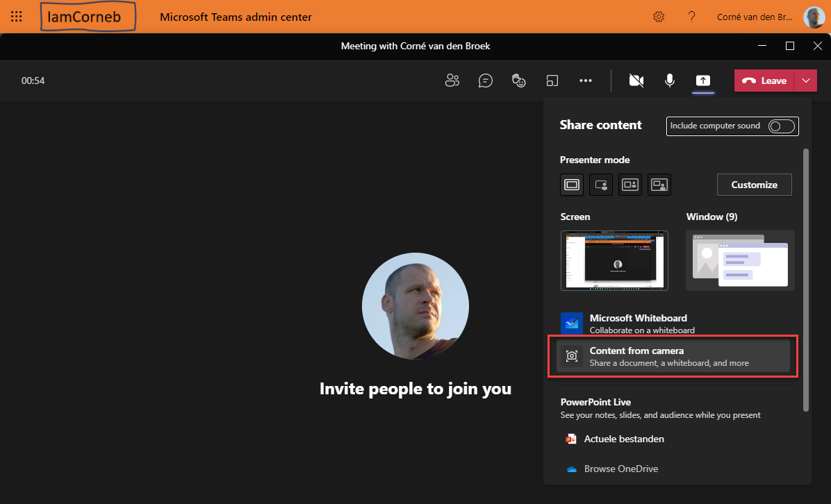Start Microsoft Whiteboard collaboration
The height and width of the screenshot is (504, 831).
(674, 324)
